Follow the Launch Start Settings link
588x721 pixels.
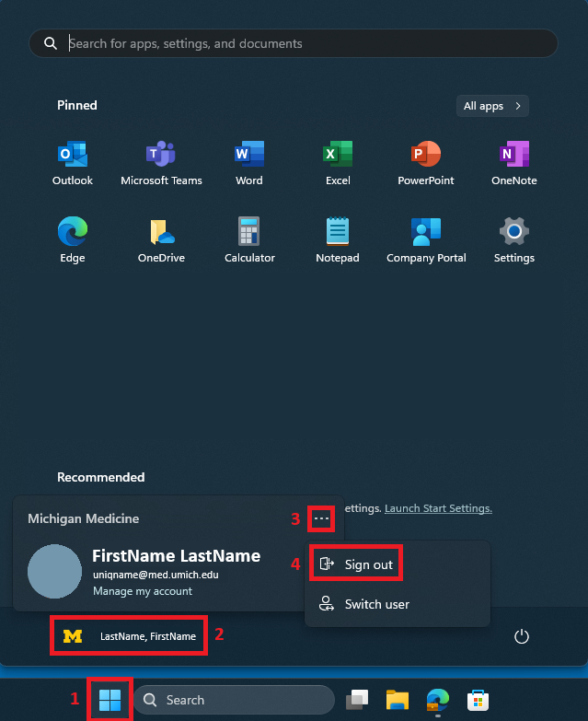tap(438, 508)
